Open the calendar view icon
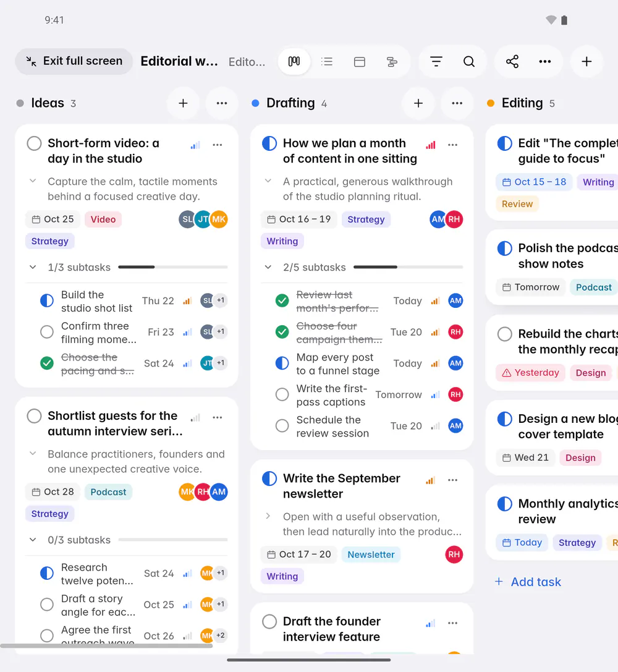This screenshot has width=618, height=672. tap(359, 62)
